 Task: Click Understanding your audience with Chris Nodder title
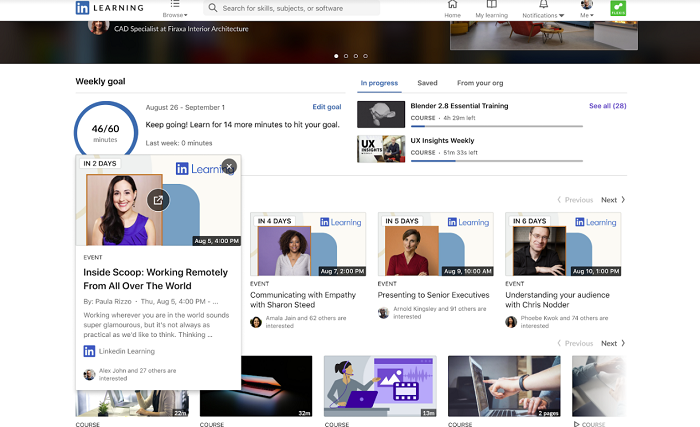pyautogui.click(x=557, y=300)
